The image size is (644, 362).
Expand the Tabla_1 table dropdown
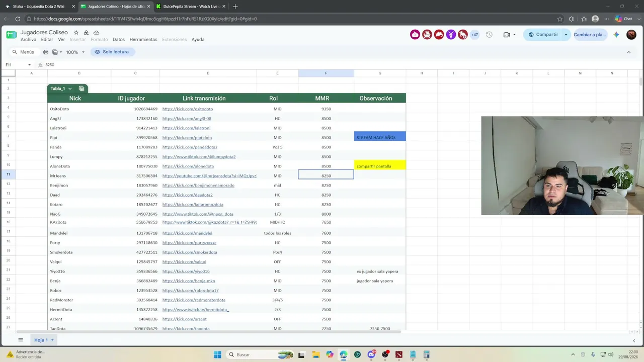(x=70, y=88)
